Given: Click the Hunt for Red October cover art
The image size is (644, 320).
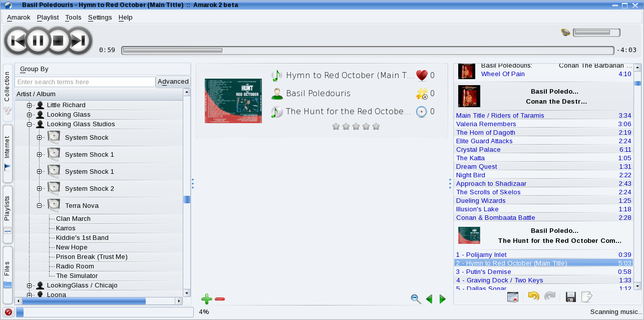Looking at the screenshot, I should (x=233, y=101).
